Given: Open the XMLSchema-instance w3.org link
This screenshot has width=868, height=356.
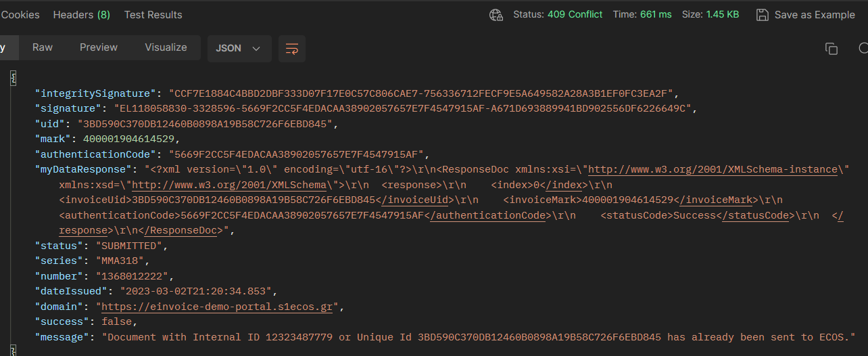Looking at the screenshot, I should pos(715,169).
